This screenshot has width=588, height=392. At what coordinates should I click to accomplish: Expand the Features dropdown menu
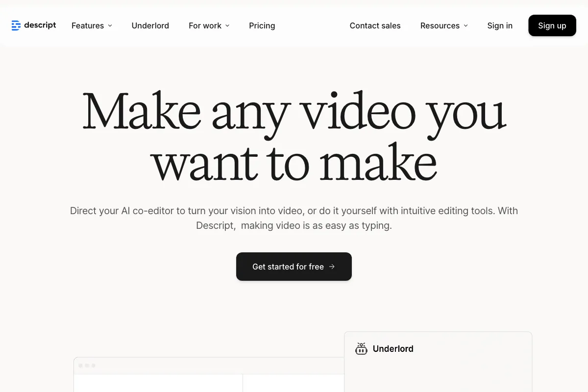(x=92, y=25)
